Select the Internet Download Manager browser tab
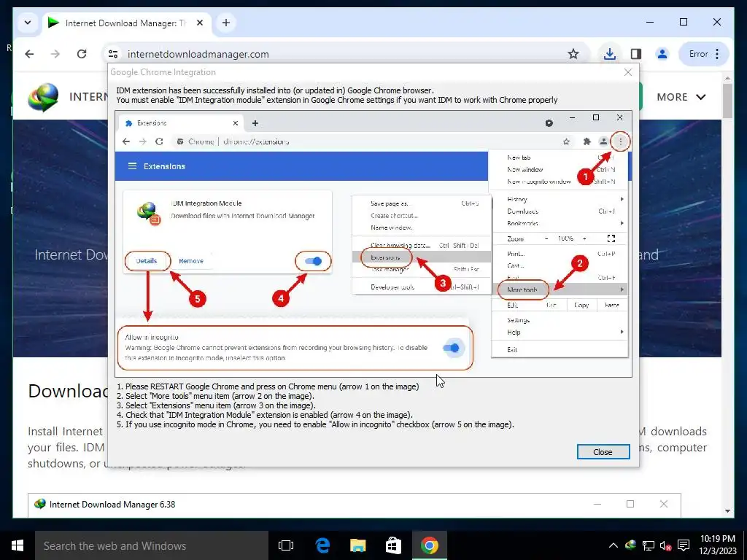Viewport: 747px width, 560px height. click(x=127, y=23)
